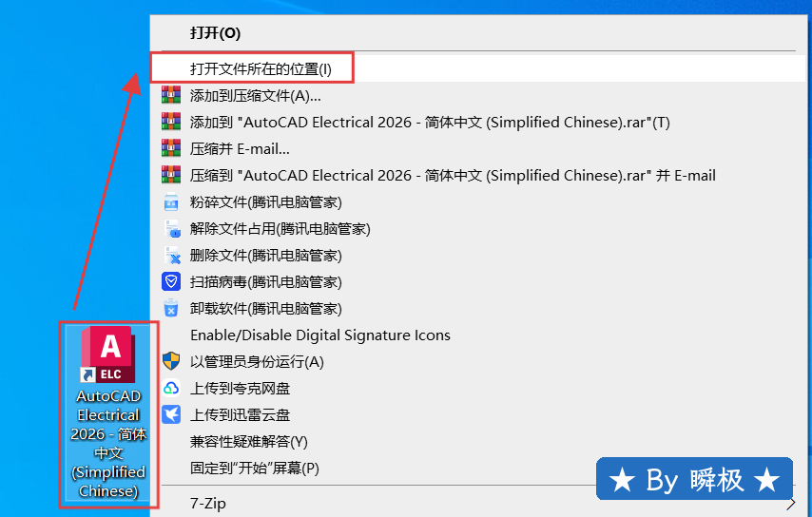812x517 pixels.
Task: Click the ★ By 瞬极 ★ watermark badge
Action: click(694, 480)
